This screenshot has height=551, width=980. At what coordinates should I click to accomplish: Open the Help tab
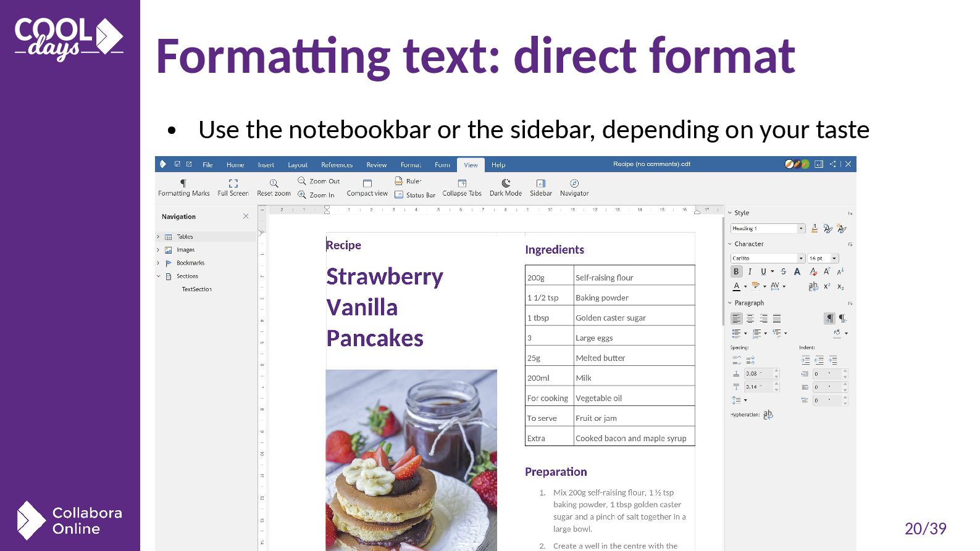[x=498, y=165]
